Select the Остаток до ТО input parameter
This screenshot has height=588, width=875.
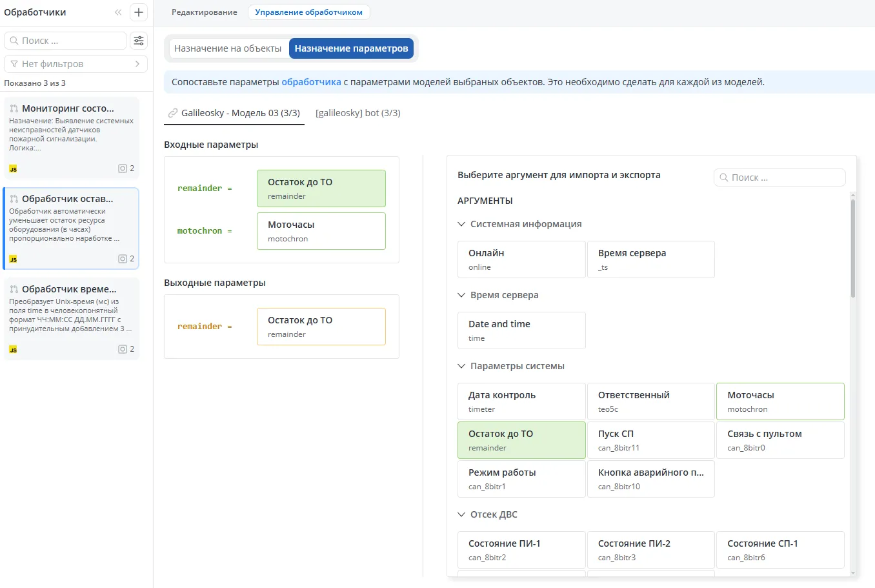pyautogui.click(x=321, y=188)
